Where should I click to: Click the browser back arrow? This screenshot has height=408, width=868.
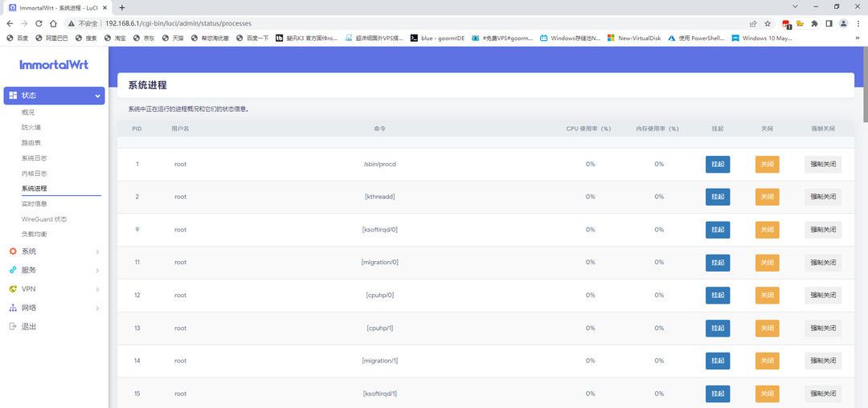tap(10, 24)
